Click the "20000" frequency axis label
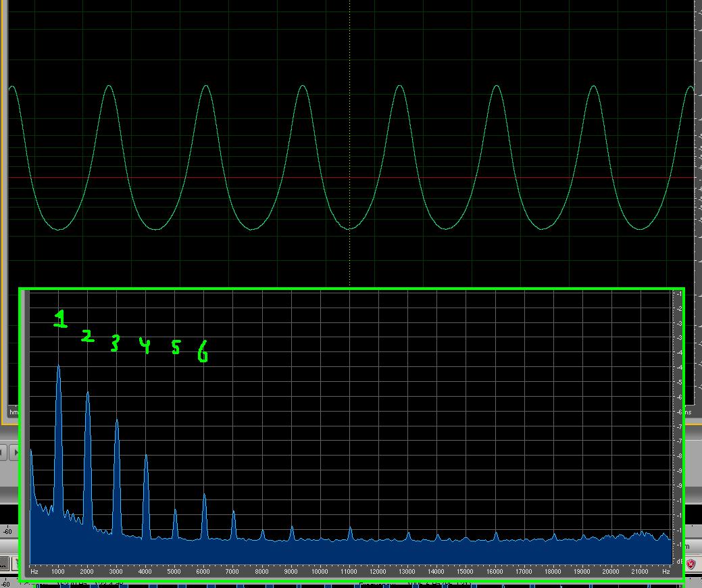 tap(611, 571)
